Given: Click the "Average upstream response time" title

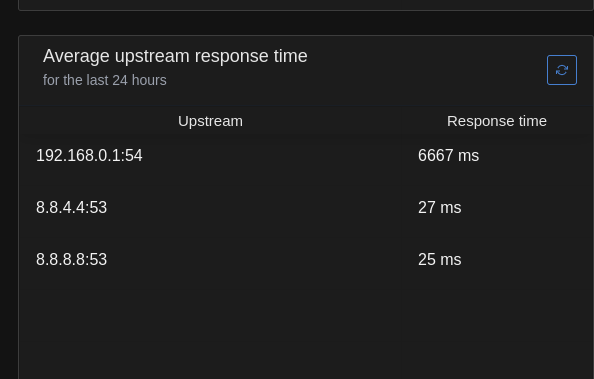Looking at the screenshot, I should click(x=175, y=56).
